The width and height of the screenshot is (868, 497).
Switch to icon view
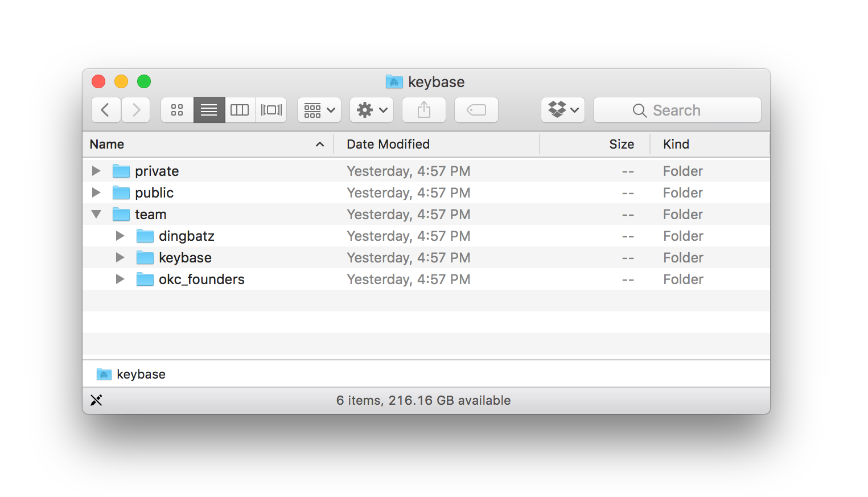point(177,110)
